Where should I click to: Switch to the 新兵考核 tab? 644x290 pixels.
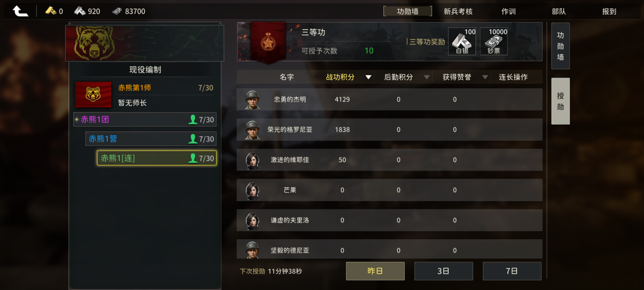coord(458,11)
